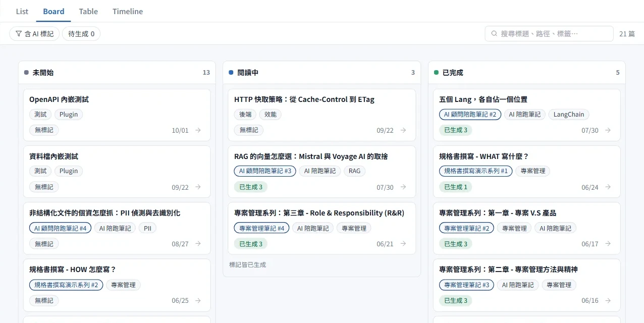Click 已生成 3 badge on RAG card
This screenshot has height=323, width=644.
pyautogui.click(x=251, y=187)
